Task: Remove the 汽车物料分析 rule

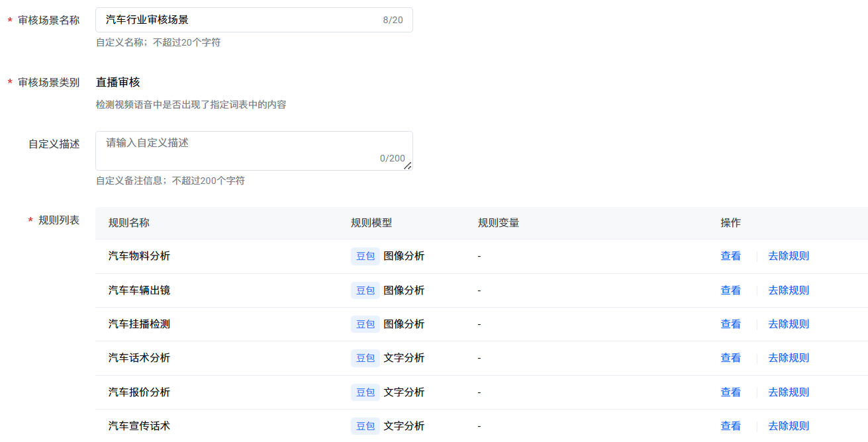Action: 788,256
